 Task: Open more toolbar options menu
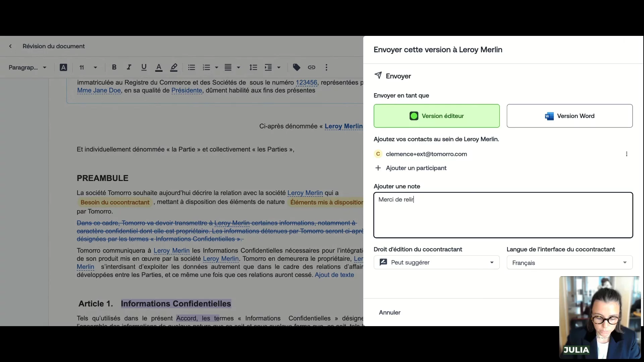326,67
